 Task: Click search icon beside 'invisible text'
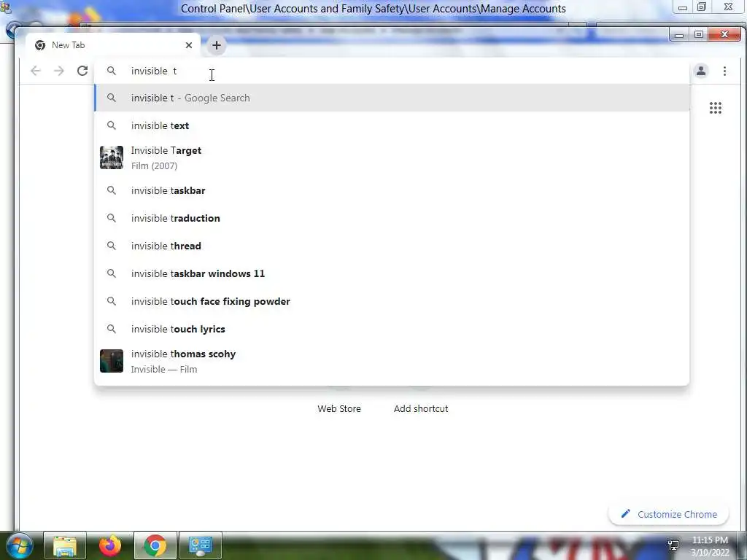(x=111, y=125)
